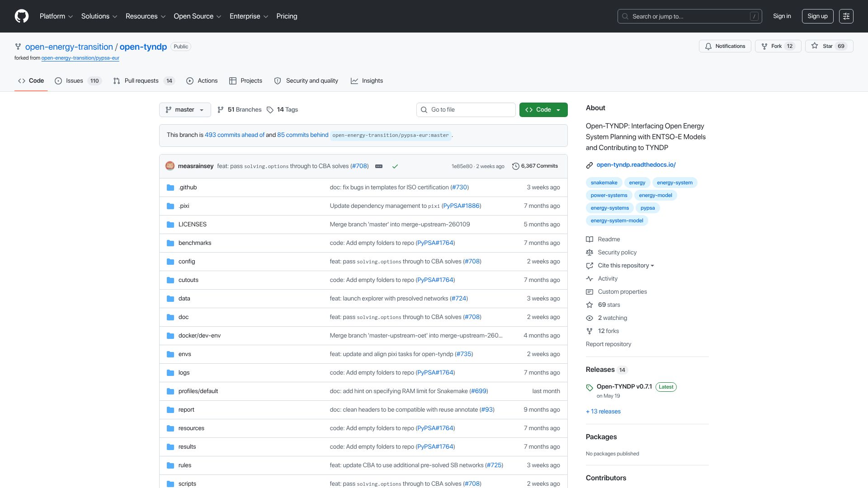868x488 pixels.
Task: Click the branch icon next to 51 Branches
Action: coord(221,110)
